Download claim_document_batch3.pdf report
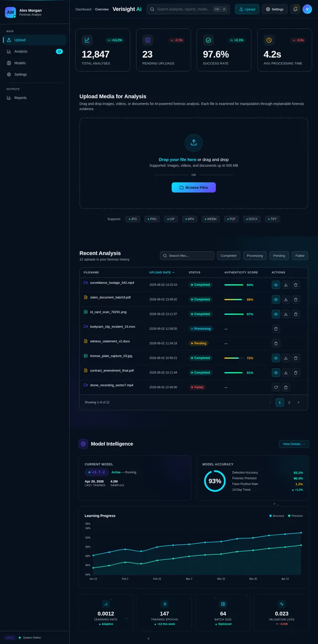The height and width of the screenshot is (644, 318). click(x=286, y=300)
